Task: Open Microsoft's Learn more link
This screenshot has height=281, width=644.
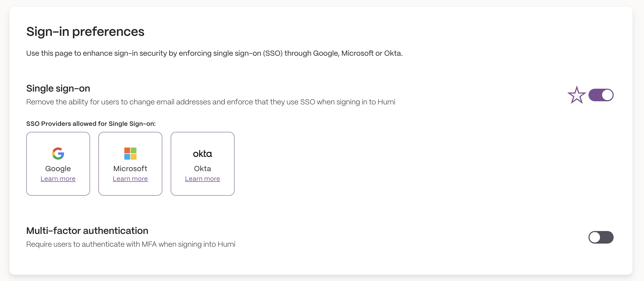Action: pyautogui.click(x=130, y=179)
